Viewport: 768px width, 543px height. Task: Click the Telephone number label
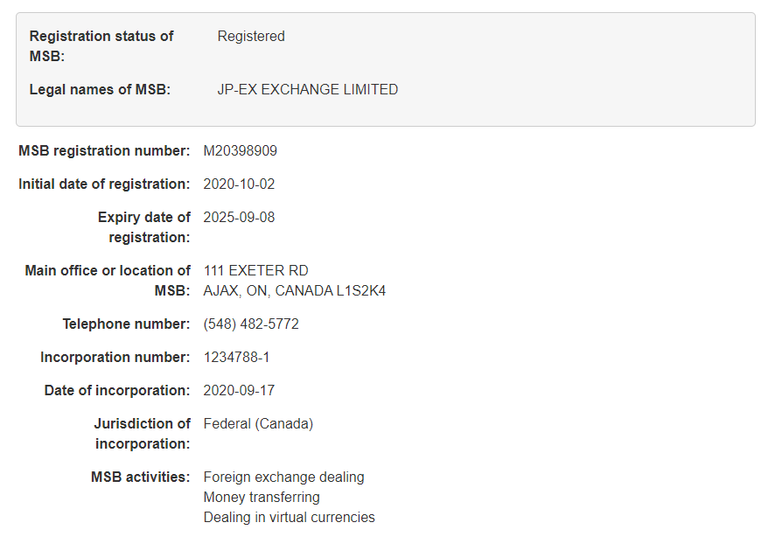coord(126,324)
